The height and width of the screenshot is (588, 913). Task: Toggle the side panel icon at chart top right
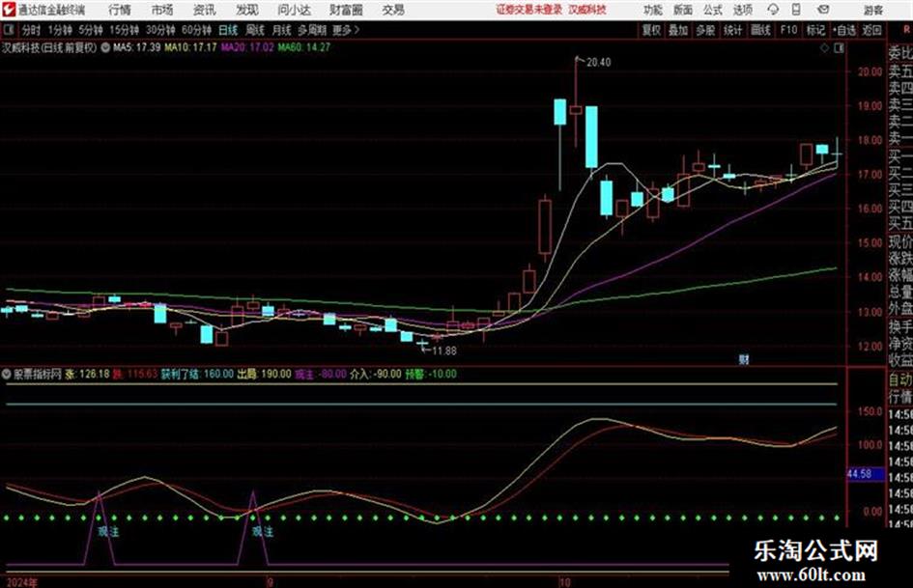pyautogui.click(x=839, y=48)
